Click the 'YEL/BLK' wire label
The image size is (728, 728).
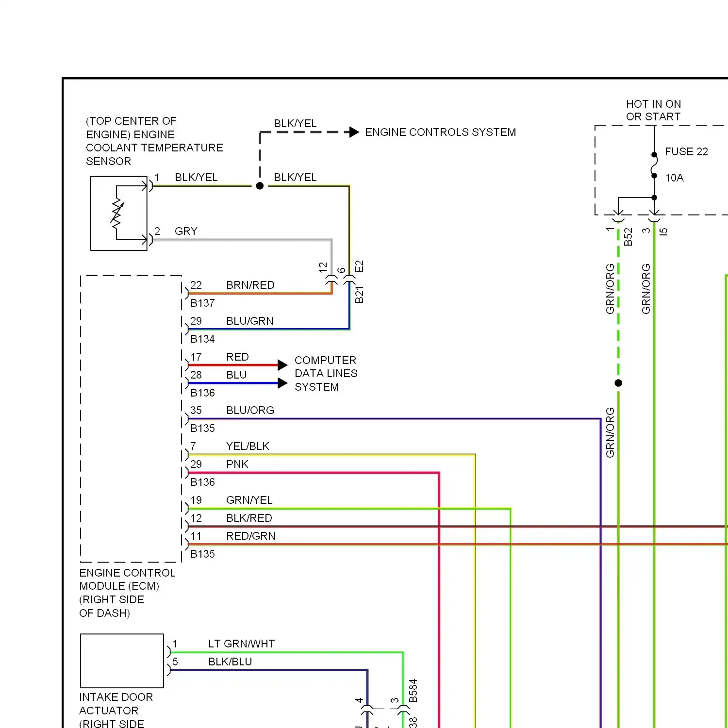[x=248, y=446]
